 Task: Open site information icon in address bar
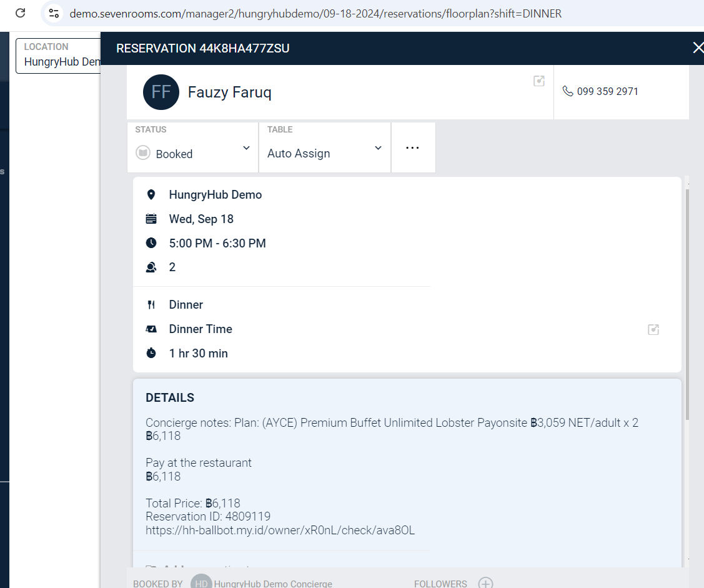click(54, 13)
